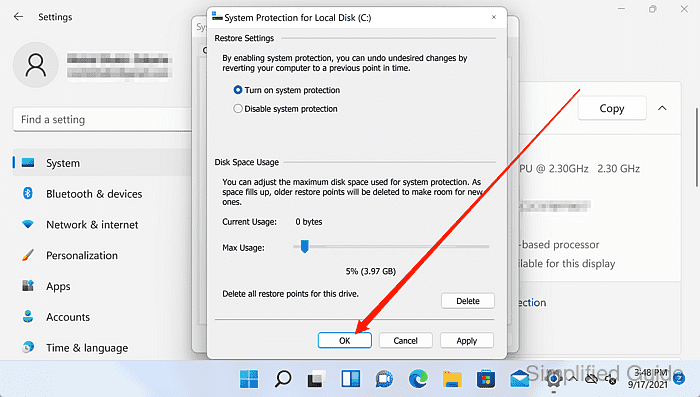Viewport: 700px width, 397px height.
Task: Click the OK button in System Protection dialog
Action: [344, 340]
